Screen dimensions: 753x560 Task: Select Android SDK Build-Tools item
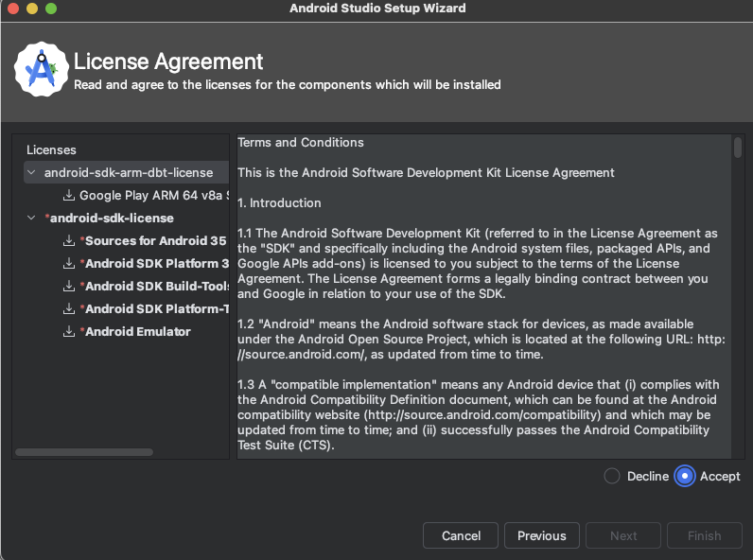click(154, 287)
